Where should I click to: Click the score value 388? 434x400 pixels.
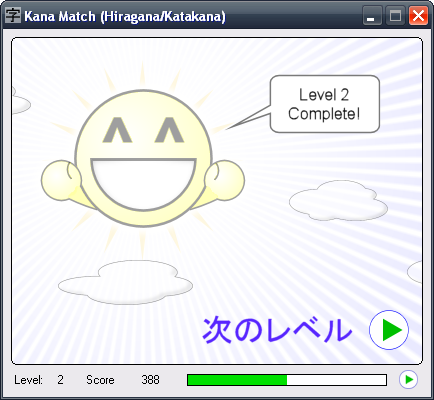tap(150, 380)
